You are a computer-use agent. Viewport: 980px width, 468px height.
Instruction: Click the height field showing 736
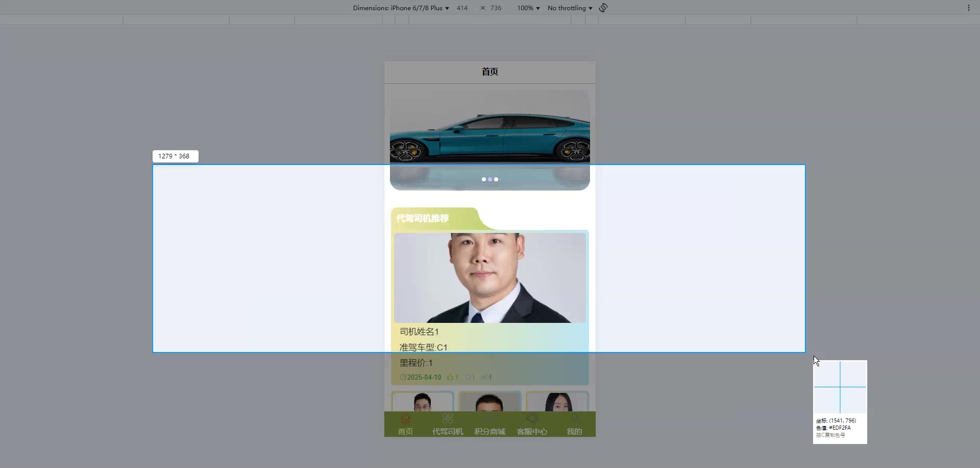point(496,8)
